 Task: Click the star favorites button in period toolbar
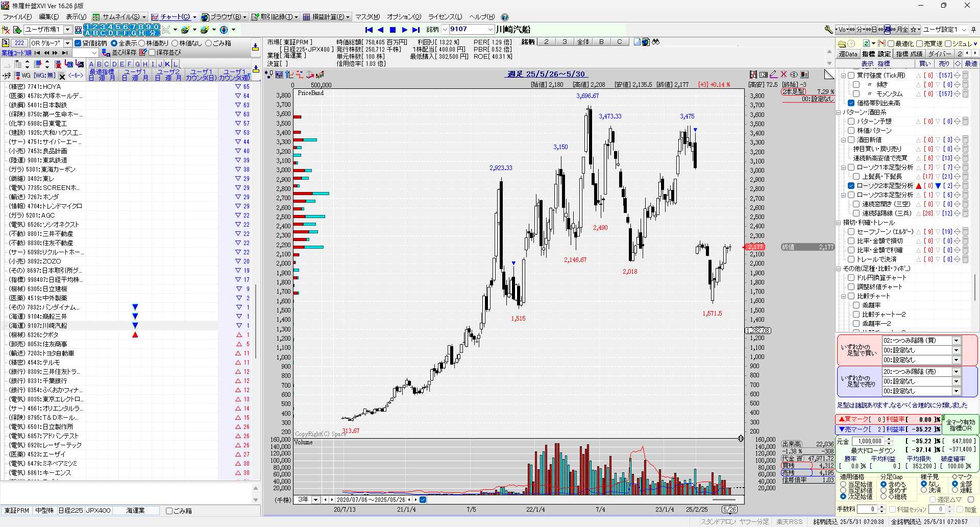[x=915, y=30]
